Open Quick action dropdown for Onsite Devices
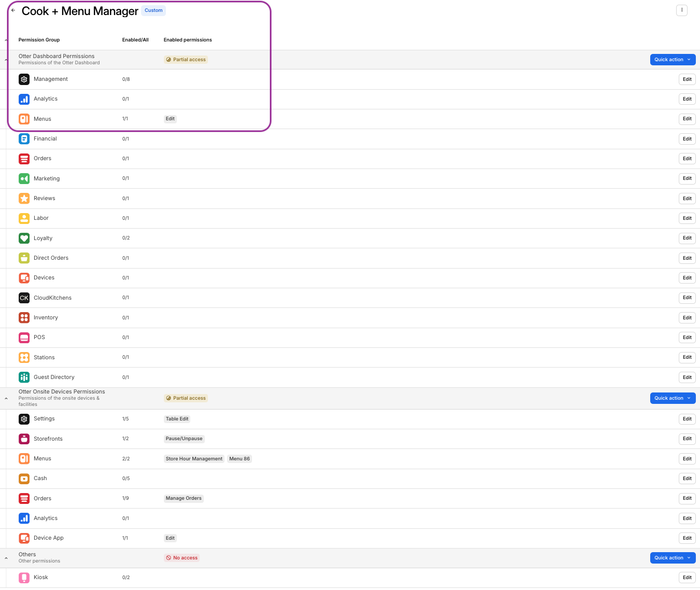Screen dimensions: 700x590 [x=673, y=398]
